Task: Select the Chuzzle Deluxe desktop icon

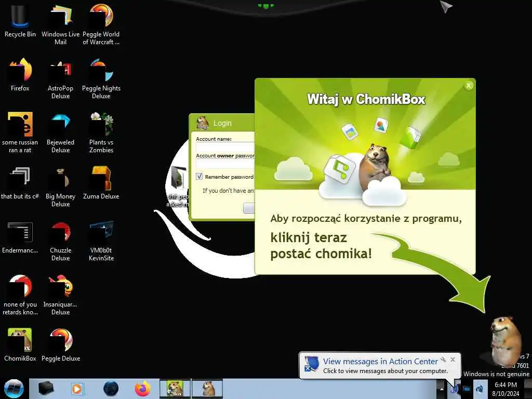Action: pos(60,241)
